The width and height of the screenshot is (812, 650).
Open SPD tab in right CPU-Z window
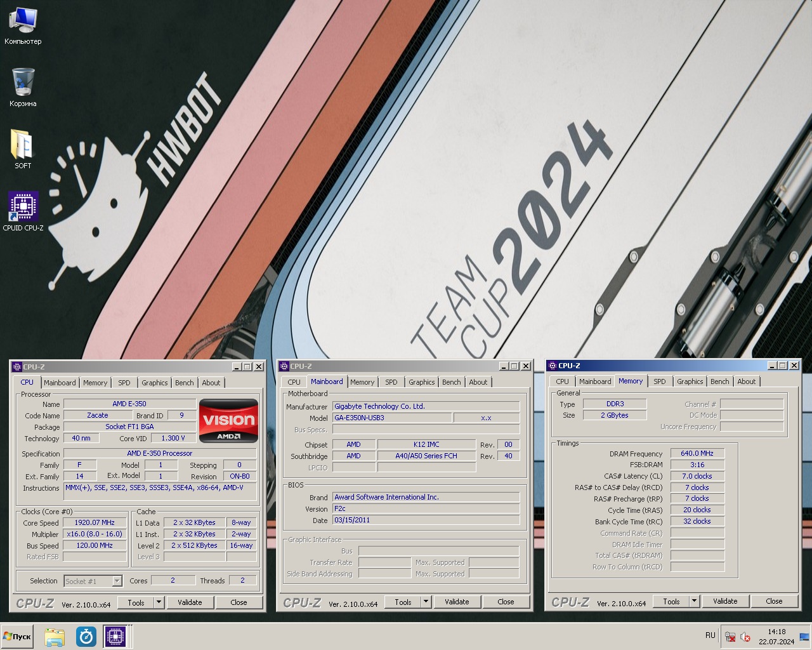(x=660, y=381)
